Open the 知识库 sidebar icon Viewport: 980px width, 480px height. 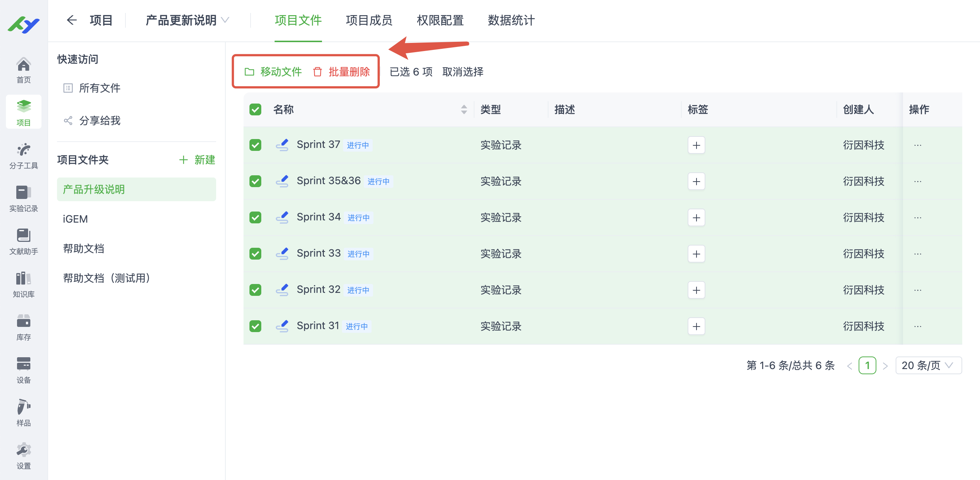tap(24, 284)
